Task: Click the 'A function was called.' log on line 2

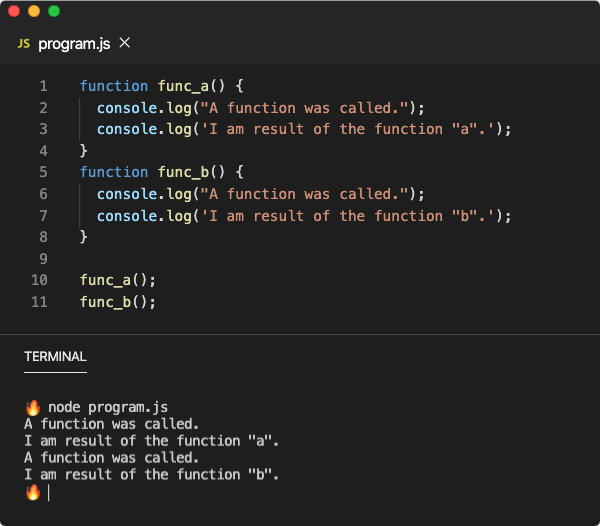Action: [261, 108]
